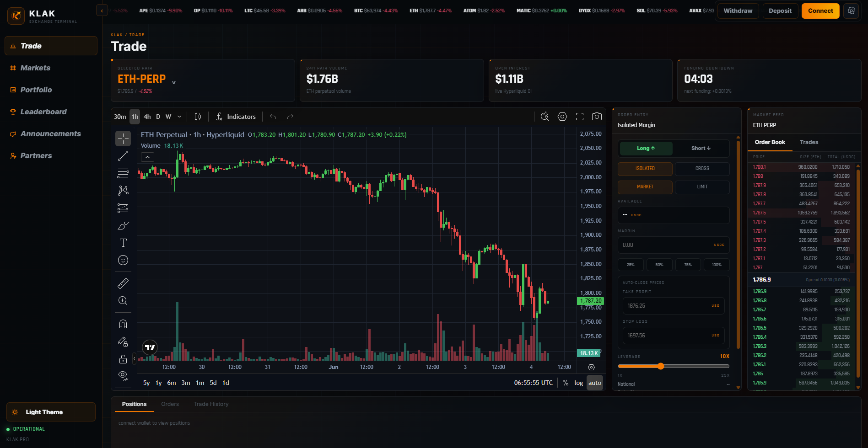
Task: Toggle hide all drawings eye icon
Action: (123, 376)
